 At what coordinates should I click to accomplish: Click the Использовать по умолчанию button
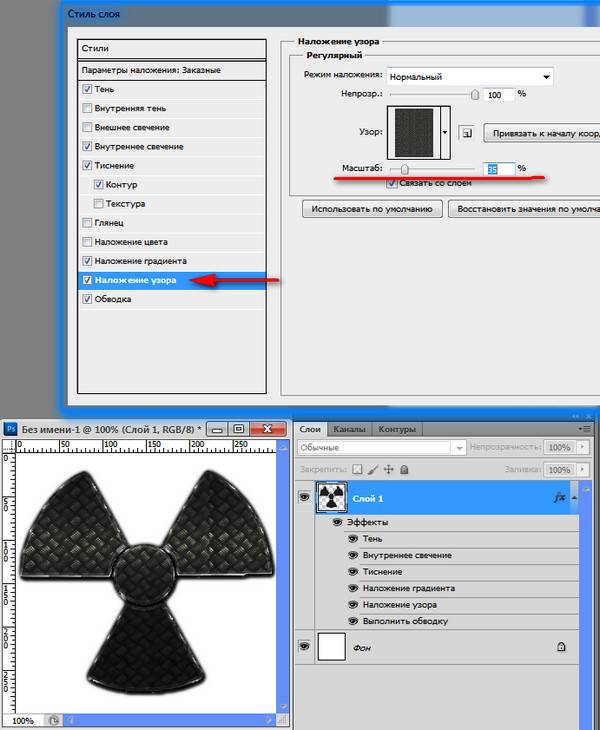coord(371,209)
